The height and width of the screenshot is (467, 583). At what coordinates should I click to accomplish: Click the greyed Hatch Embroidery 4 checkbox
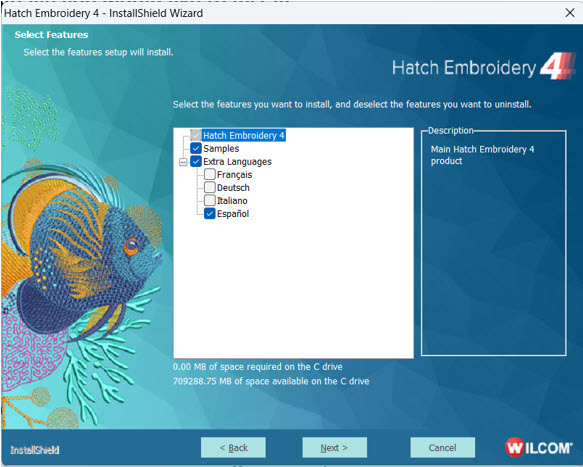click(x=196, y=135)
